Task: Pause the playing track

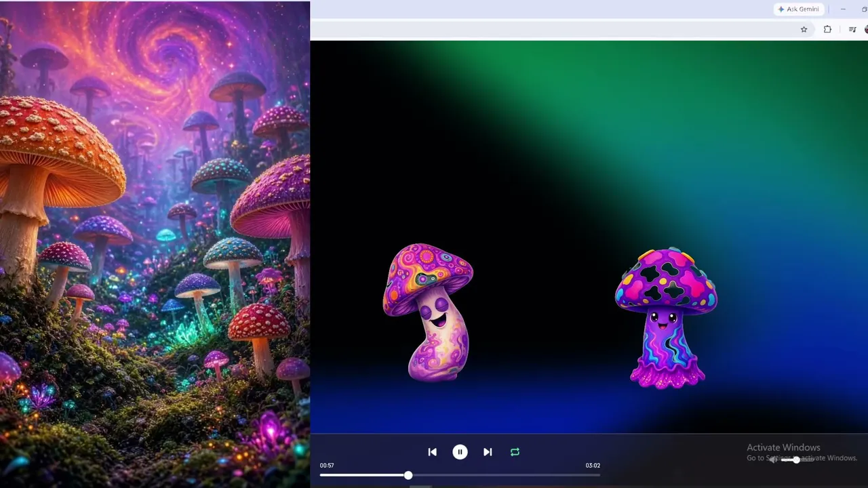Action: point(460,452)
